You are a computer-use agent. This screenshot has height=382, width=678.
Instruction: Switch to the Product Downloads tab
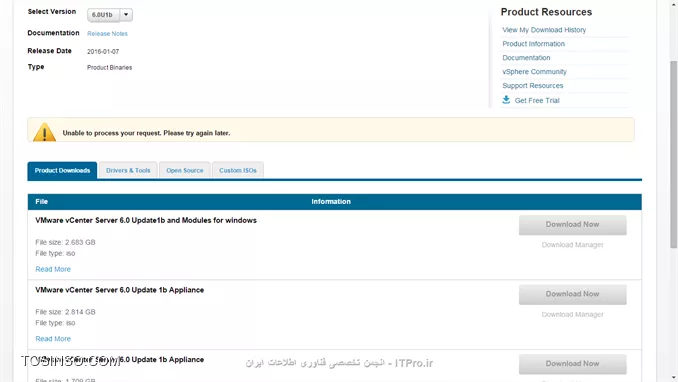(62, 170)
